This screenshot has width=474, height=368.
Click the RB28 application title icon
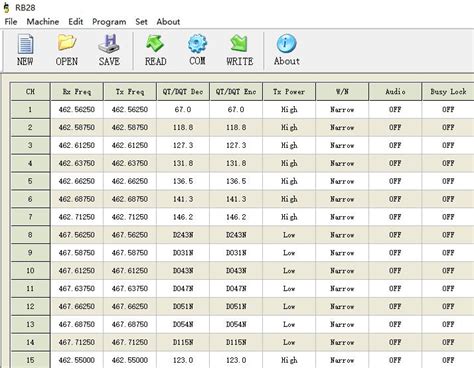7,7
